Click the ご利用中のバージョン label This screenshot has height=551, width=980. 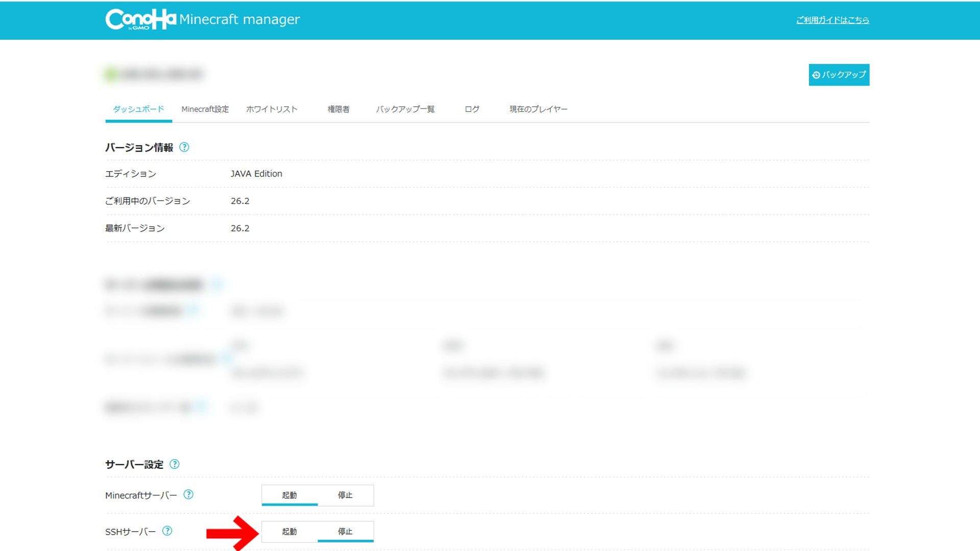(148, 201)
